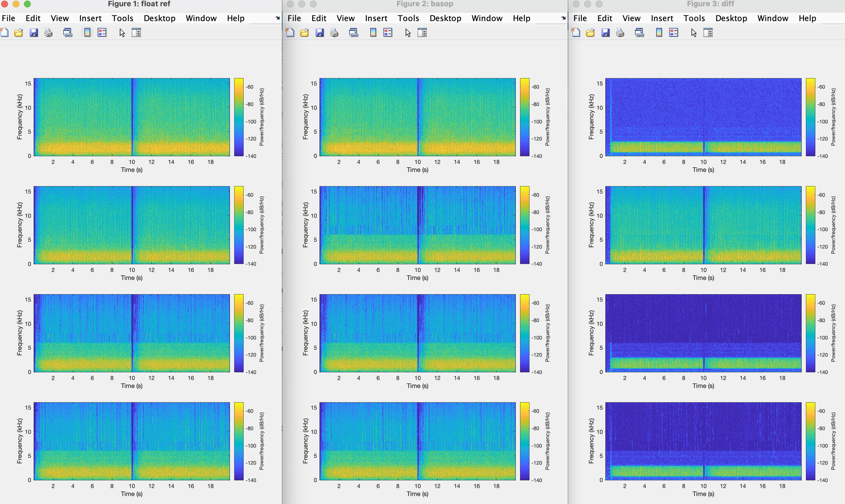Save figure using floppy icon in diff window
This screenshot has width=845, height=504.
(x=605, y=32)
